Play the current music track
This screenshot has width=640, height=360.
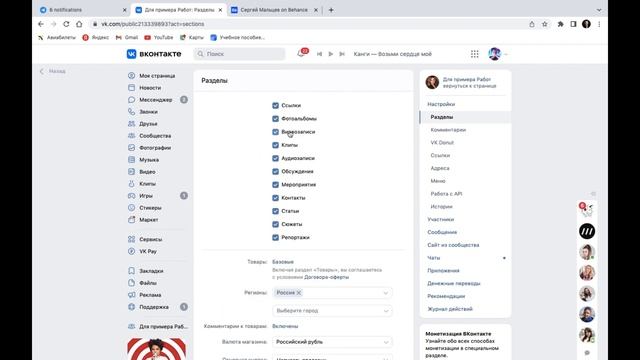[331, 54]
